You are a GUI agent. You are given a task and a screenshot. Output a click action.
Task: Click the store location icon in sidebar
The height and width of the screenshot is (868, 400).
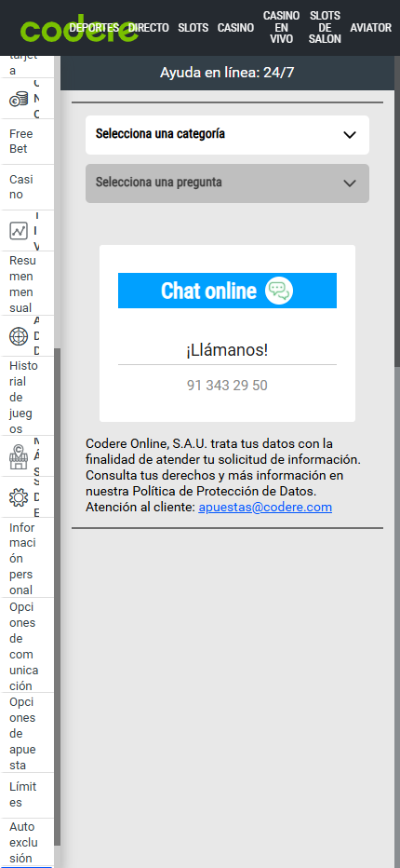(19, 456)
